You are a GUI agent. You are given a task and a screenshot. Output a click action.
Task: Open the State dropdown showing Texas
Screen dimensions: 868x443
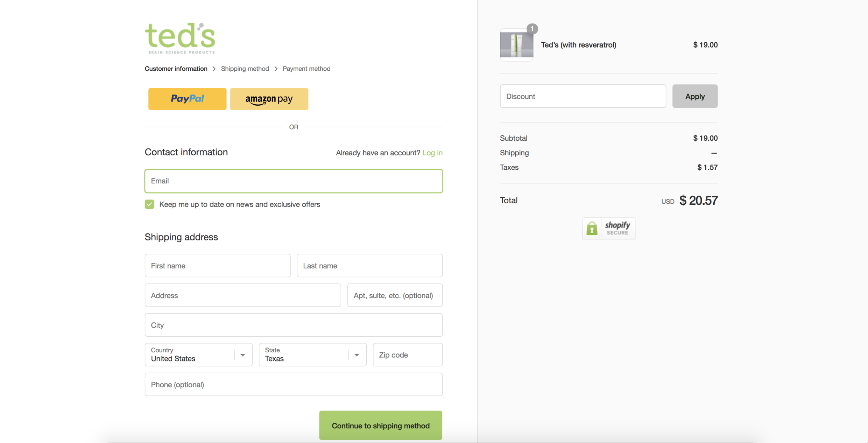(x=312, y=354)
